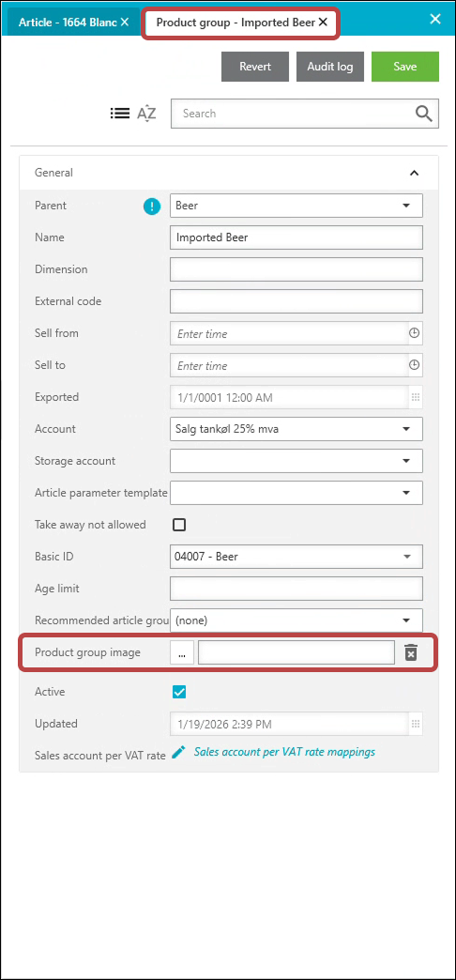The height and width of the screenshot is (980, 456).
Task: Enable Take away not allowed checkbox
Action: click(179, 525)
